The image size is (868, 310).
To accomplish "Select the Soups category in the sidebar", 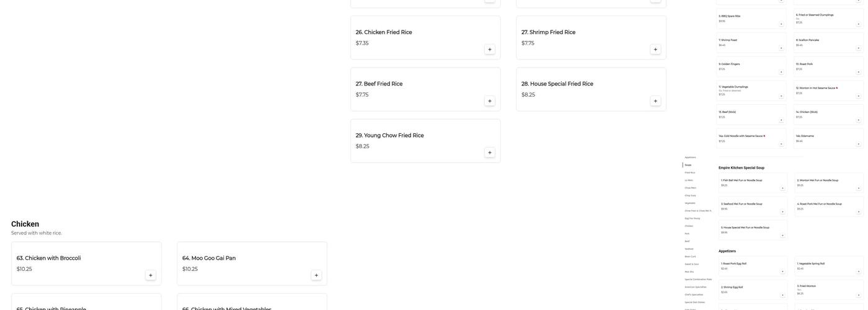I will [x=688, y=165].
